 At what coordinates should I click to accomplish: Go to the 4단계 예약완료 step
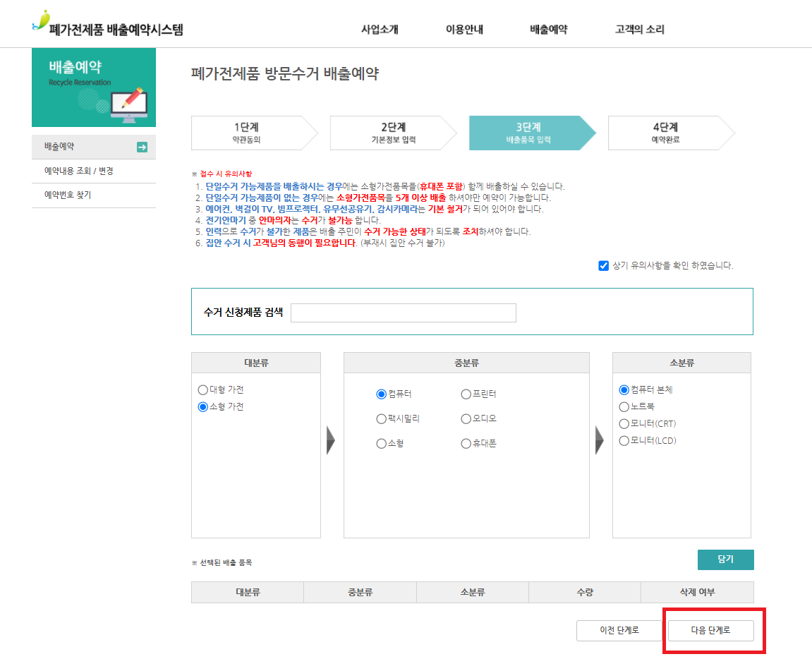click(671, 133)
